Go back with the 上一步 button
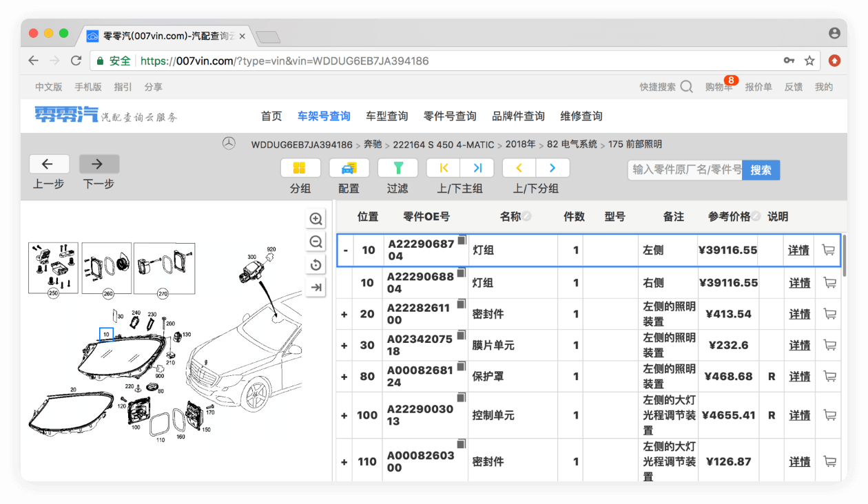This screenshot has height=504, width=868. coord(49,165)
